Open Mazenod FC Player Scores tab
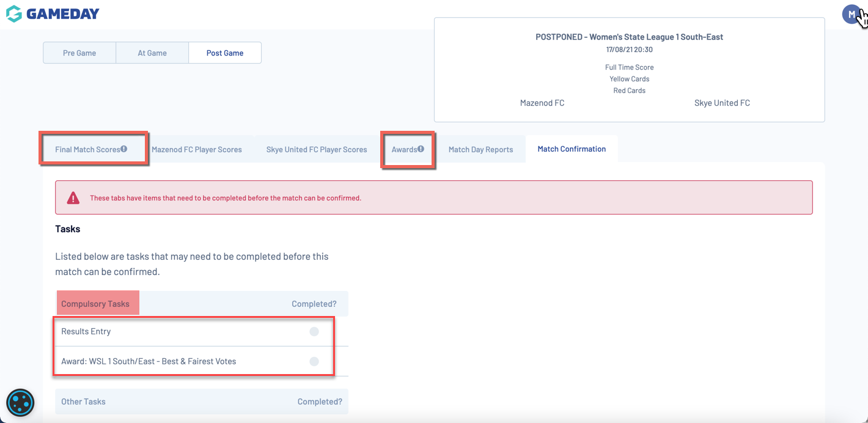Screen dimensions: 868x423 coord(197,149)
